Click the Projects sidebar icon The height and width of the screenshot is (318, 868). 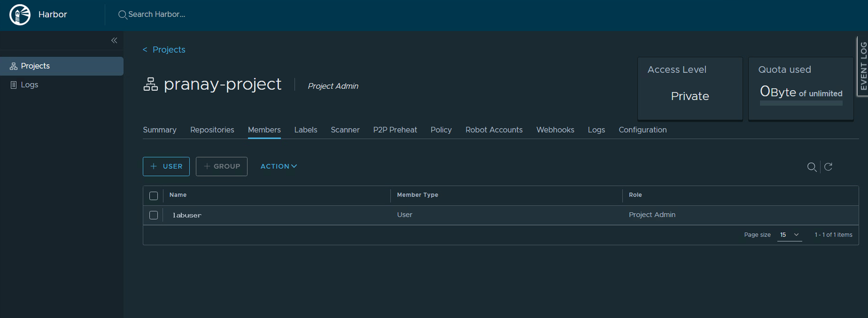tap(14, 66)
